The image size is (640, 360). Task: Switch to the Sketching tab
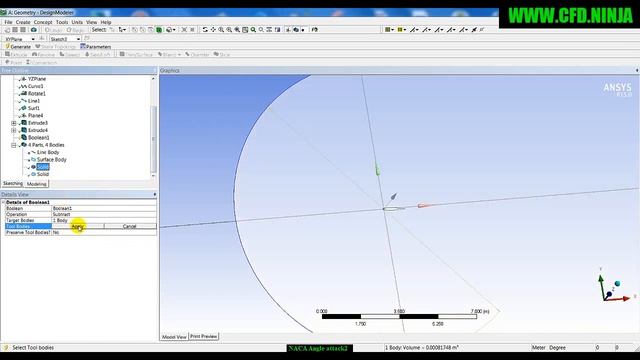[x=13, y=184]
